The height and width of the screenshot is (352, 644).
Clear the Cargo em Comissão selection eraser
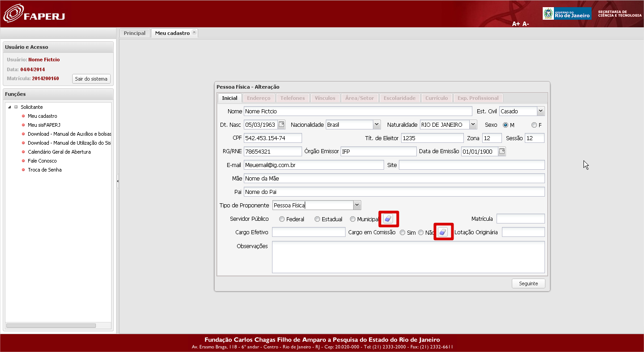(443, 232)
